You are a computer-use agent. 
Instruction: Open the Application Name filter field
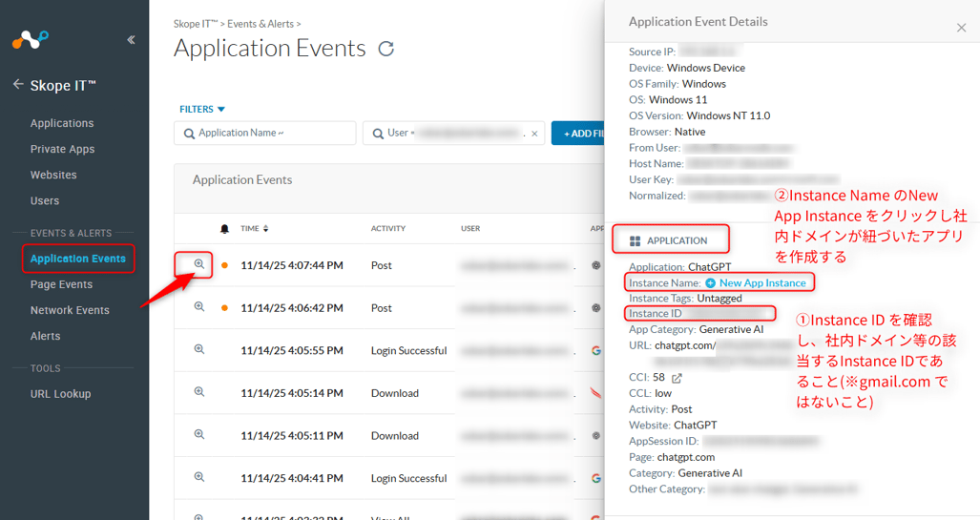(264, 134)
